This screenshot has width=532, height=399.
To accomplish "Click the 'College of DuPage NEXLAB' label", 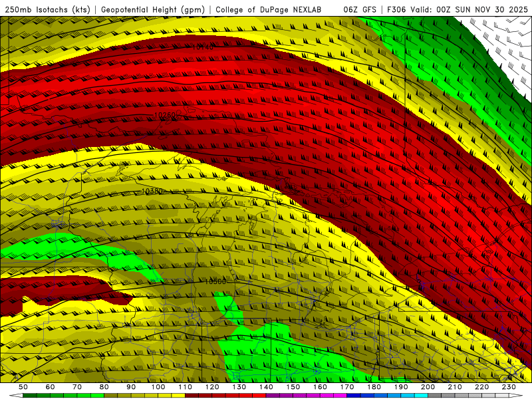I will point(268,10).
